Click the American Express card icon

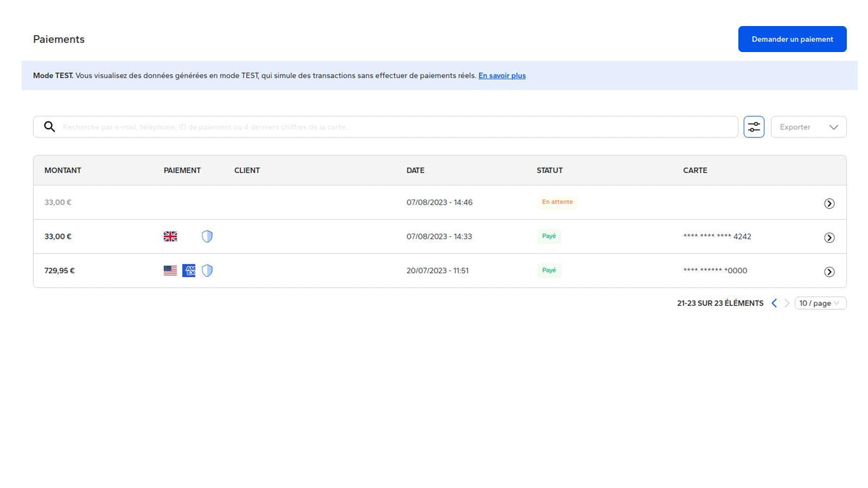189,270
